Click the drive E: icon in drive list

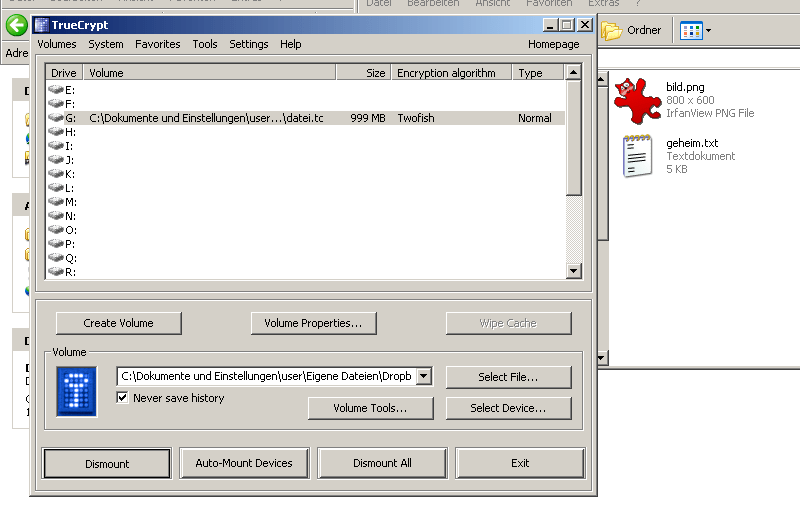click(x=56, y=90)
